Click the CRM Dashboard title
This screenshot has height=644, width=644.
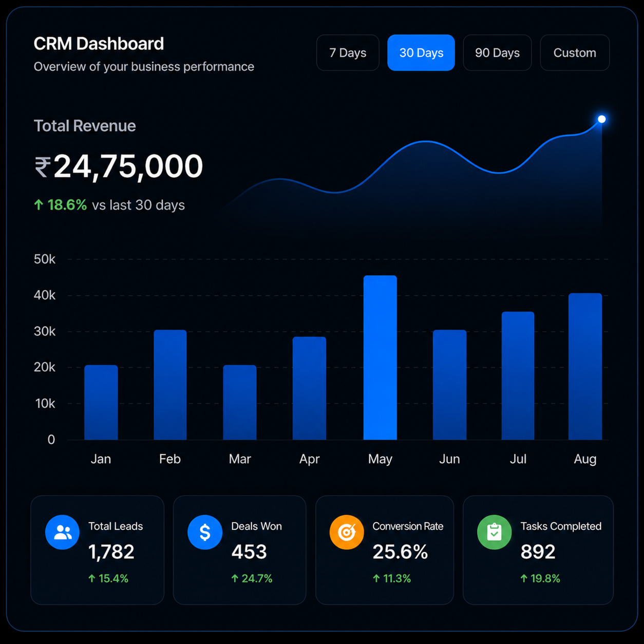99,44
